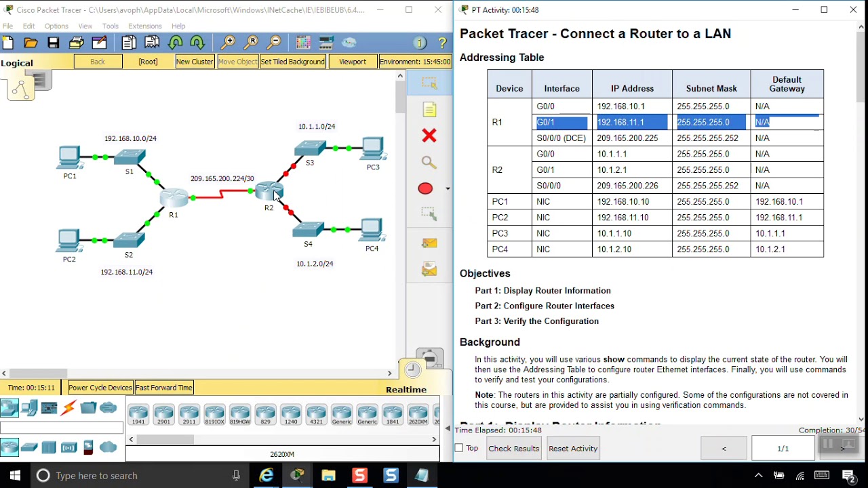Open a file with the folder icon
The width and height of the screenshot is (868, 488).
(31, 43)
